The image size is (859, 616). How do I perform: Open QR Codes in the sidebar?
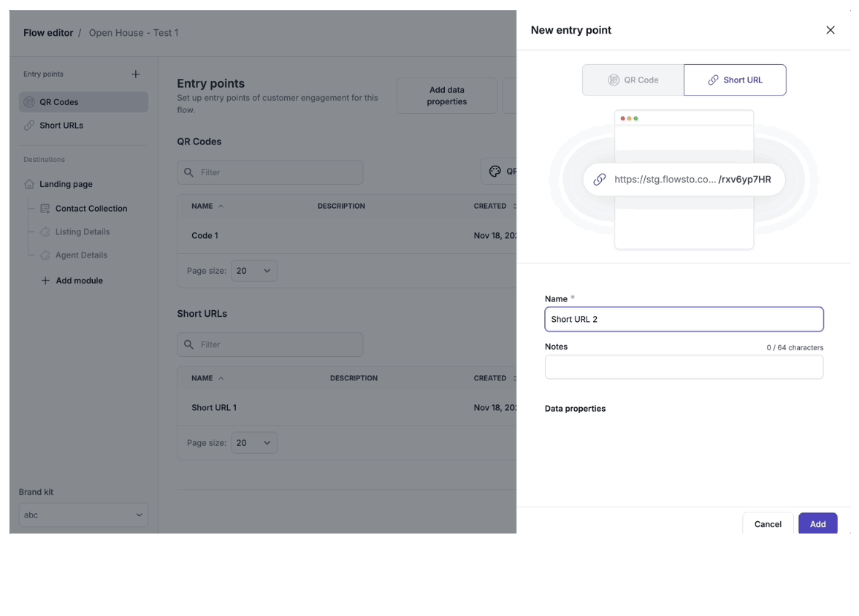(83, 102)
